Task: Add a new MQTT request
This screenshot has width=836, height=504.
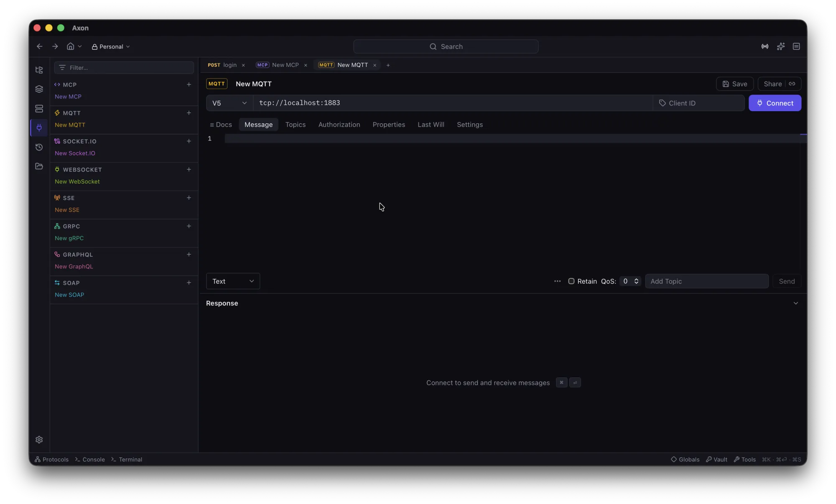Action: point(189,113)
